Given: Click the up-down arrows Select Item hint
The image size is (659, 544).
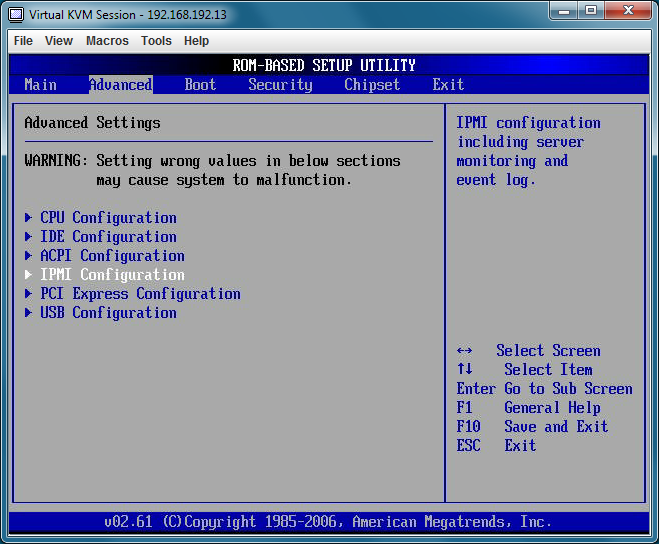Looking at the screenshot, I should click(525, 370).
